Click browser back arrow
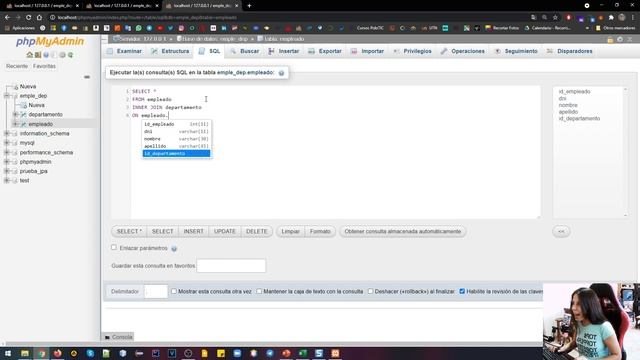Image resolution: width=640 pixels, height=360 pixels. [7, 18]
